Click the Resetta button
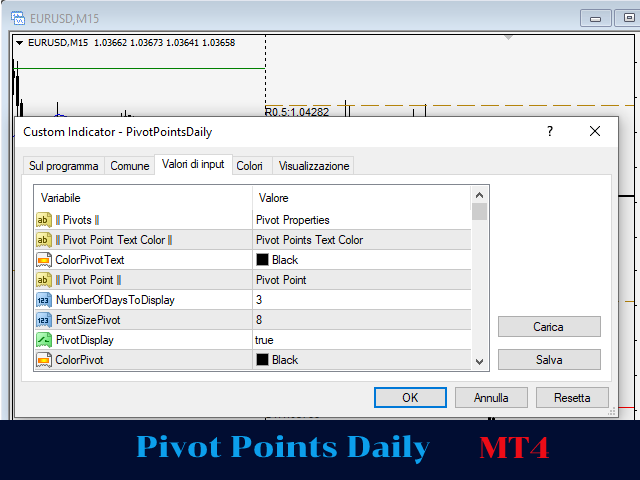This screenshot has width=640, height=480. coord(572,398)
